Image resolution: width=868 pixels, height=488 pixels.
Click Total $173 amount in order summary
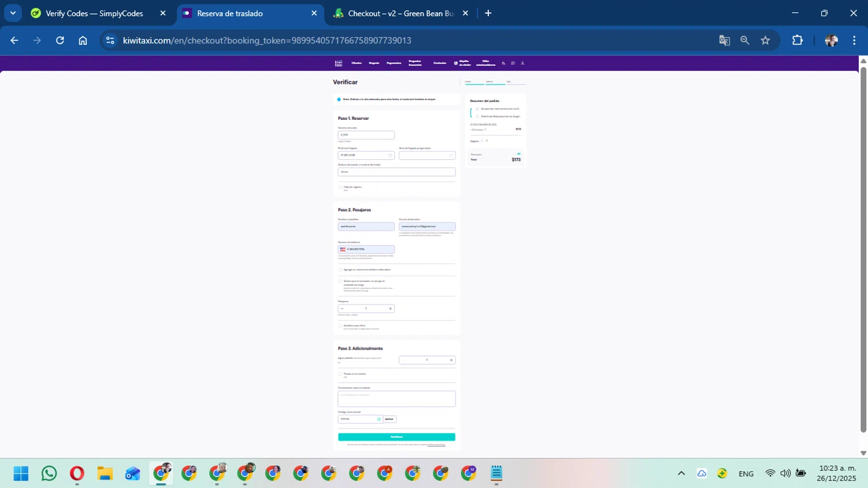pyautogui.click(x=516, y=160)
